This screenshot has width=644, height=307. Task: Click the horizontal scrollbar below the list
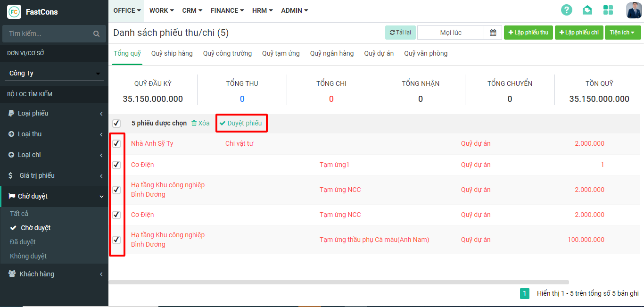coord(339,282)
